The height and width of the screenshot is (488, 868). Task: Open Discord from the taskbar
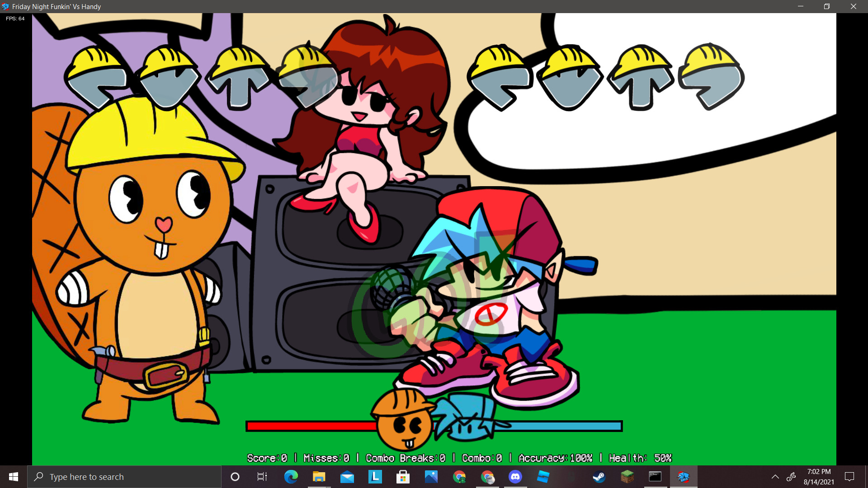(515, 477)
